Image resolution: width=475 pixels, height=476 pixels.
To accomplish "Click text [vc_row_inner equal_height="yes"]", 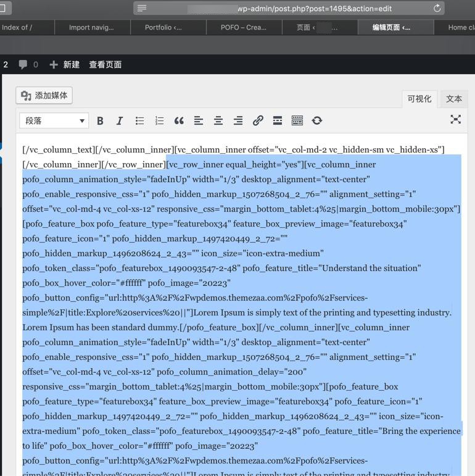I will pyautogui.click(x=236, y=165).
